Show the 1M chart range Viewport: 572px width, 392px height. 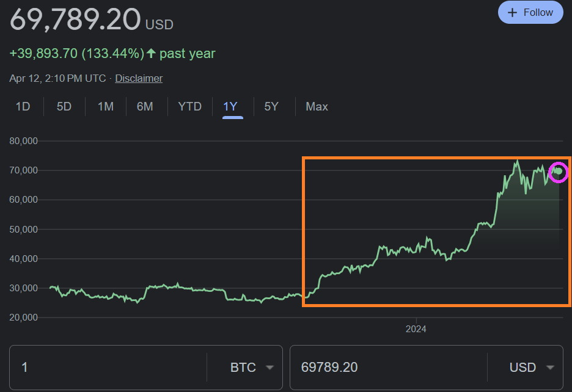point(106,106)
